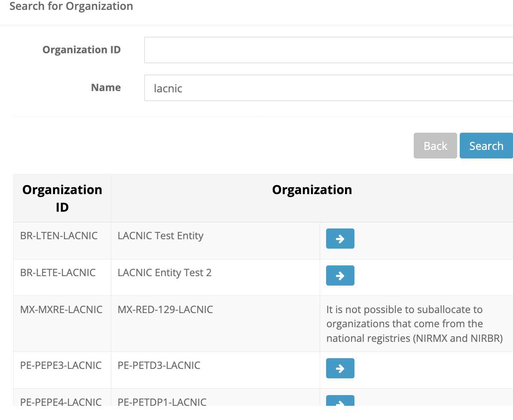Click arrow button for PE-PETD3-LACNIC row
The image size is (513, 420).
pyautogui.click(x=340, y=368)
